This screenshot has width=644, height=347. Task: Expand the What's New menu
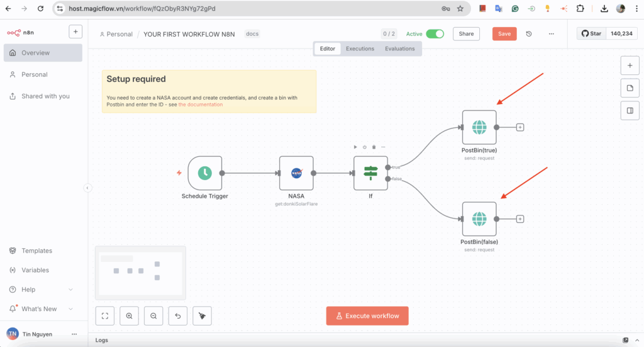[x=70, y=309]
